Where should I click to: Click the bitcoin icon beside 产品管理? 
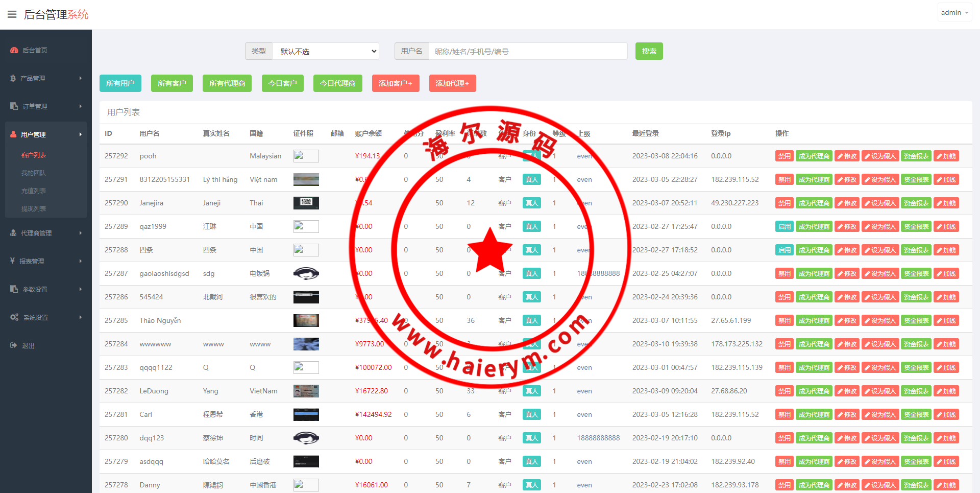tap(13, 78)
